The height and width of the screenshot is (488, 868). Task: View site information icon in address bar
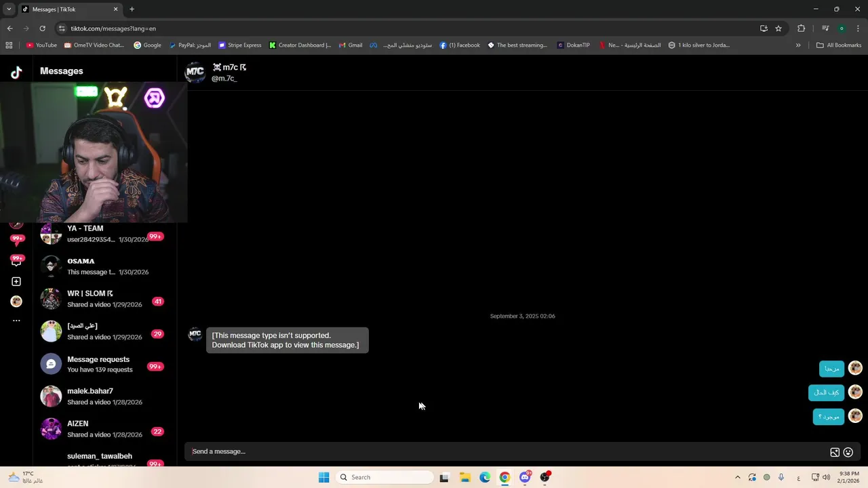coord(62,28)
